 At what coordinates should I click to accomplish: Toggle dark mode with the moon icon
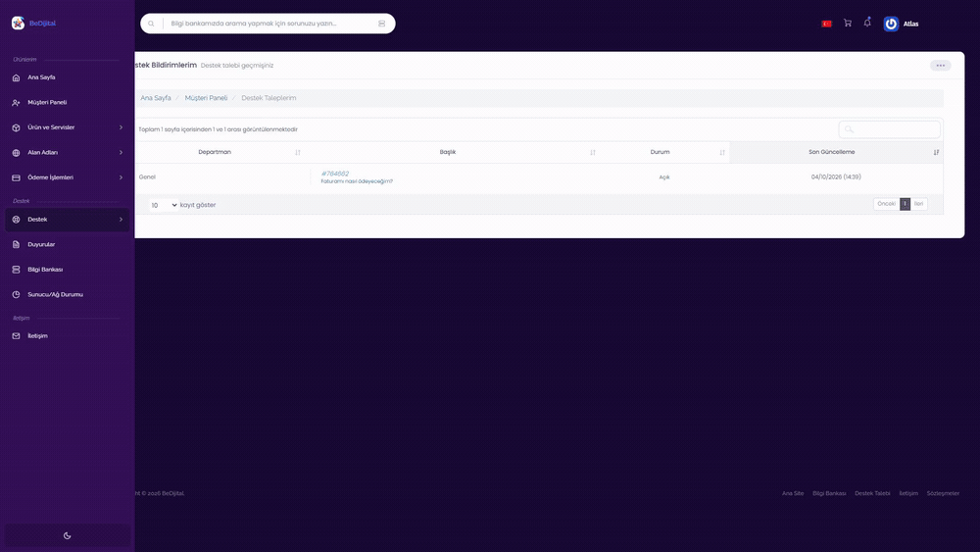[x=68, y=535]
